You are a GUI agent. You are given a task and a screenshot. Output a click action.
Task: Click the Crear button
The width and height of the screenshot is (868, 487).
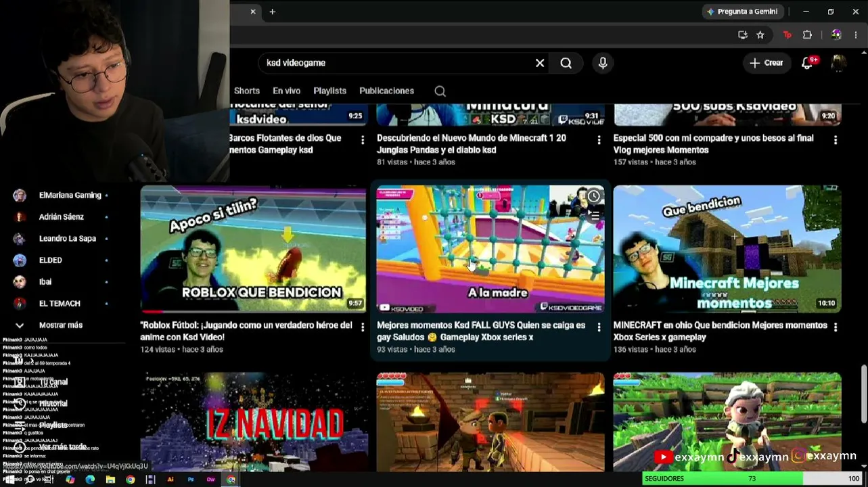click(767, 63)
